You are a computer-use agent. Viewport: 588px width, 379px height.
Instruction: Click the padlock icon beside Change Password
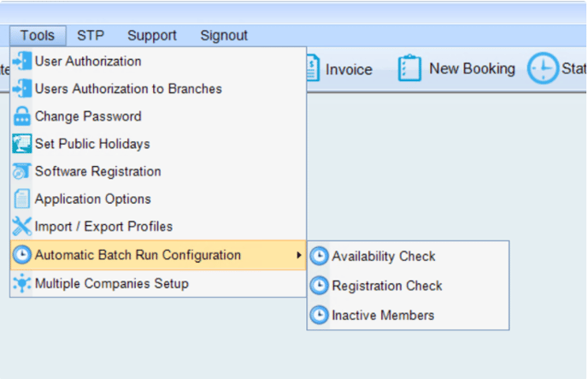[x=21, y=116]
